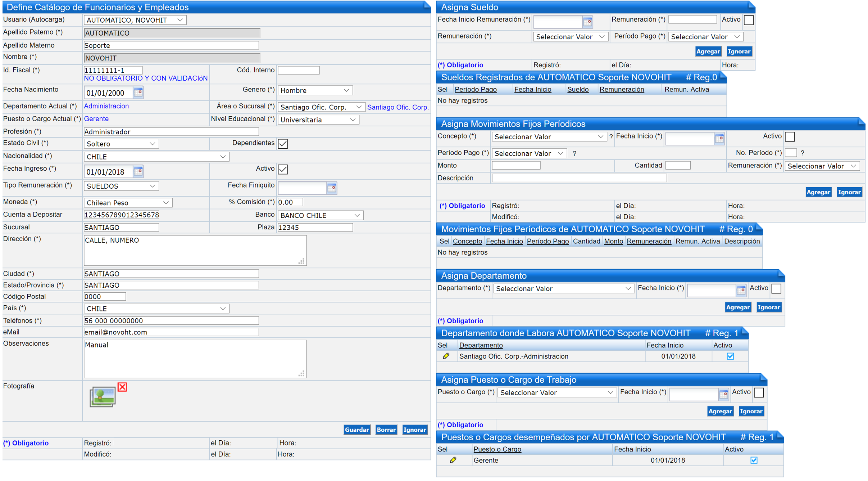The width and height of the screenshot is (868, 481).
Task: Open the Administracion department link
Action: point(106,106)
